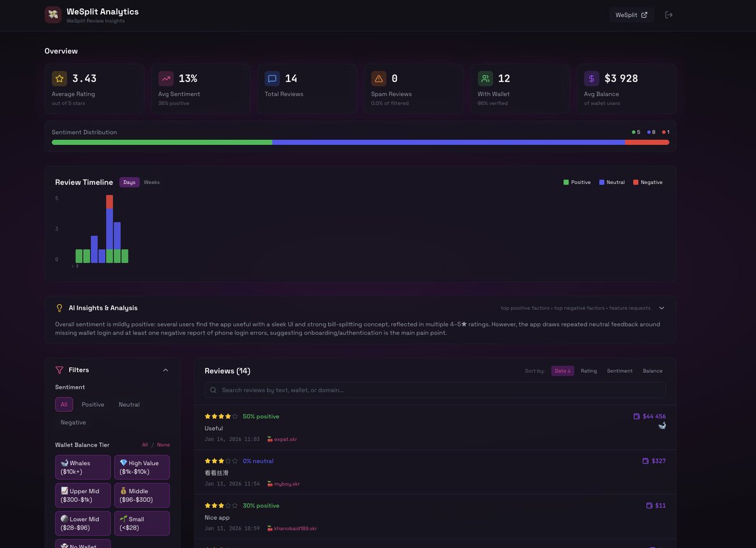Filter reviews by Positive sentiment

tap(93, 404)
